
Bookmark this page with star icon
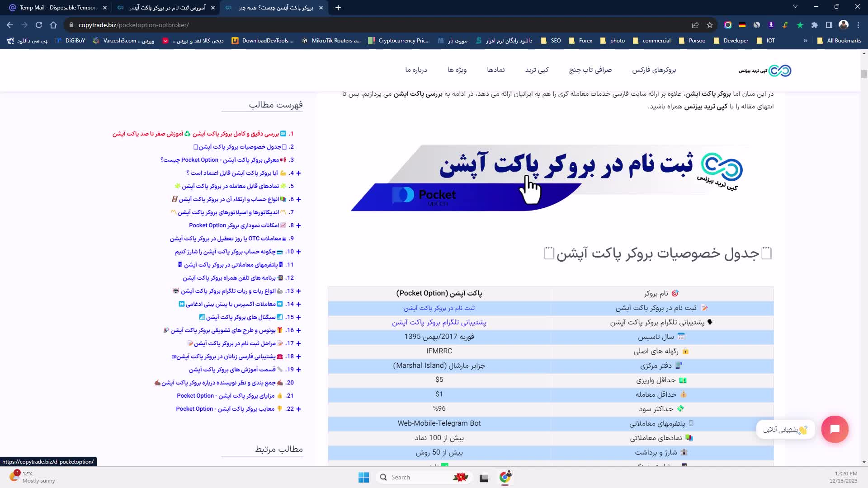[x=710, y=25]
